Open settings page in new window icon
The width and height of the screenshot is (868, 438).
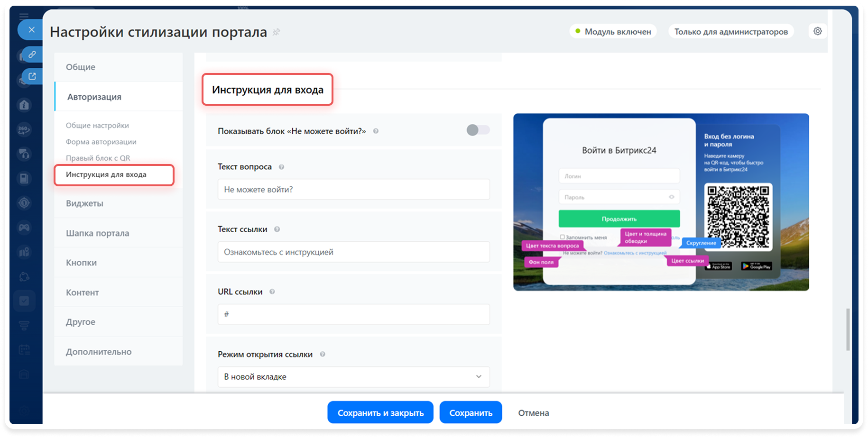tap(32, 76)
